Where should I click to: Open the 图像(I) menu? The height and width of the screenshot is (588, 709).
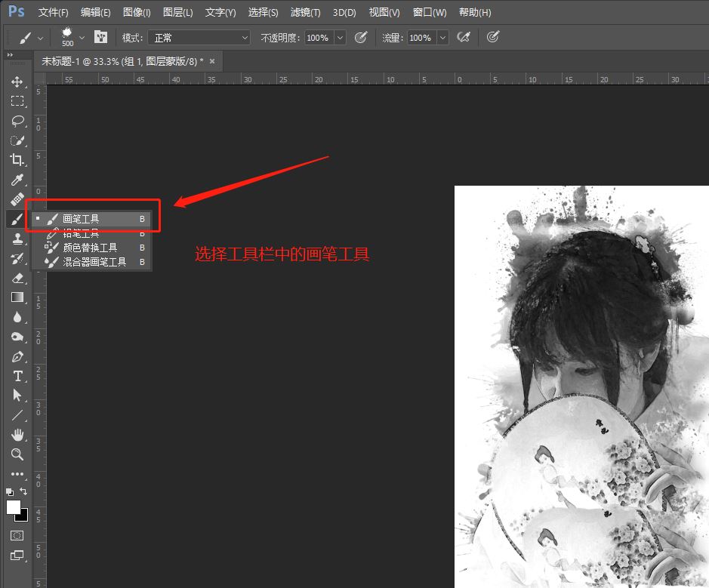click(x=137, y=13)
